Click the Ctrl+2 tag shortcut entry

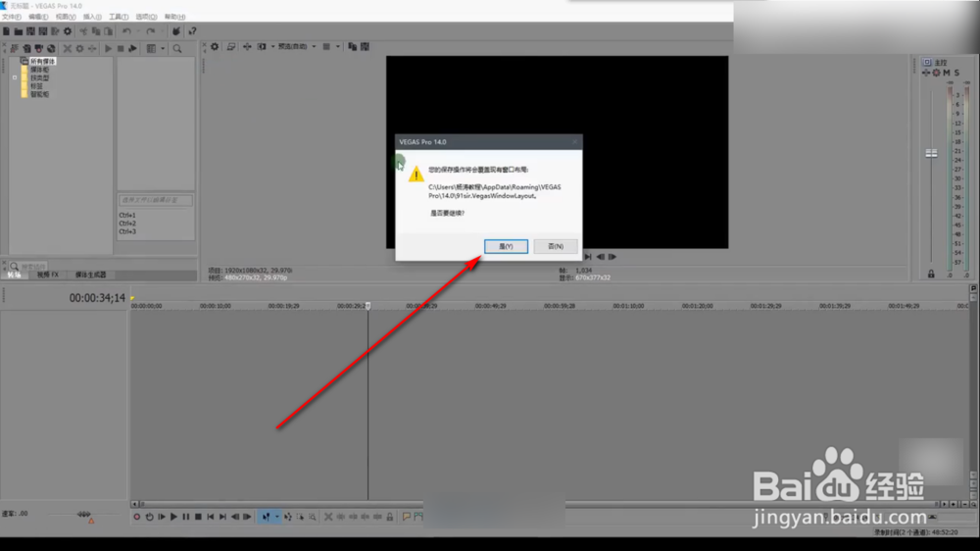(x=127, y=224)
